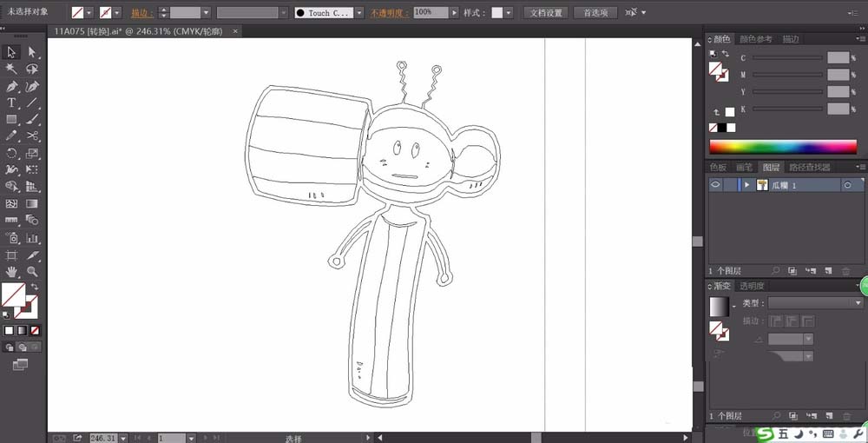Click the 首选项 preferences button

pyautogui.click(x=595, y=12)
